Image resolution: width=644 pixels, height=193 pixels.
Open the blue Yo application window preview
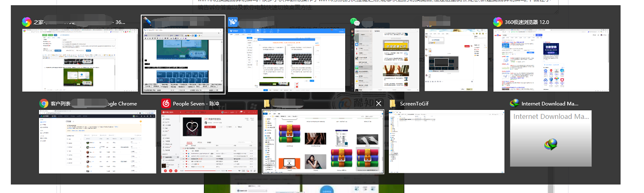tap(286, 59)
